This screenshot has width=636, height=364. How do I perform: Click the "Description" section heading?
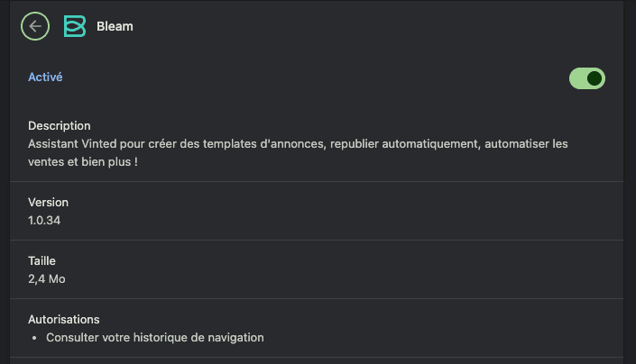(x=60, y=126)
